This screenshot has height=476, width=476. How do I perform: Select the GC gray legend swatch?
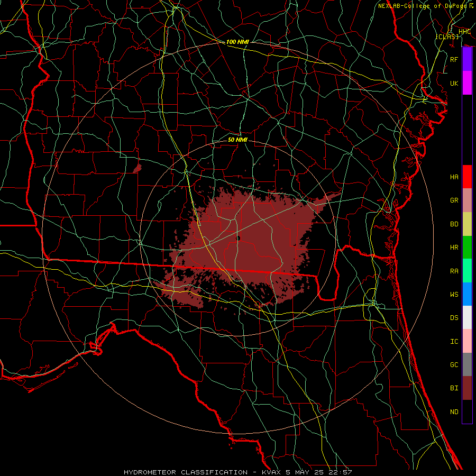[x=467, y=364]
